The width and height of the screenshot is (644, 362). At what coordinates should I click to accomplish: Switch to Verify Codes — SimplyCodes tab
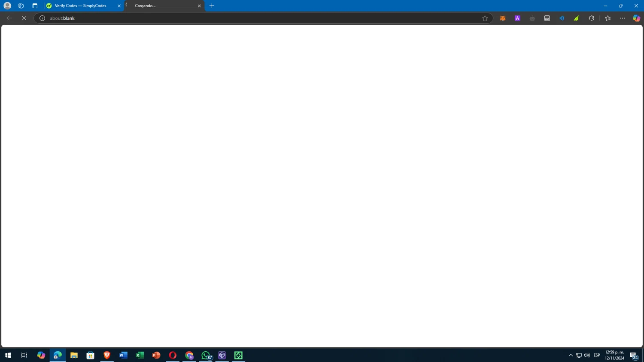pyautogui.click(x=80, y=6)
